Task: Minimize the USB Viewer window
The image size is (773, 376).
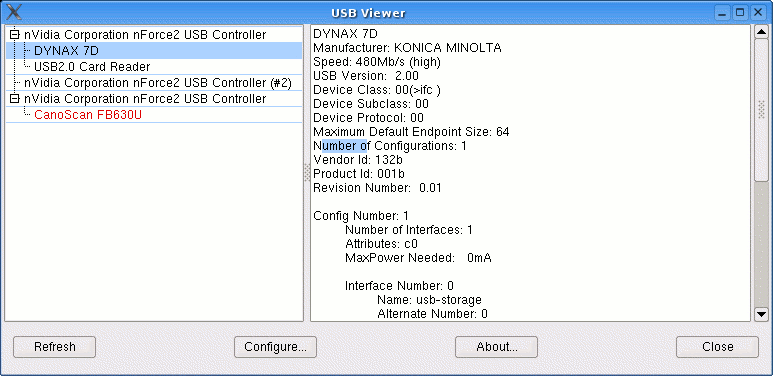Action: [x=723, y=13]
